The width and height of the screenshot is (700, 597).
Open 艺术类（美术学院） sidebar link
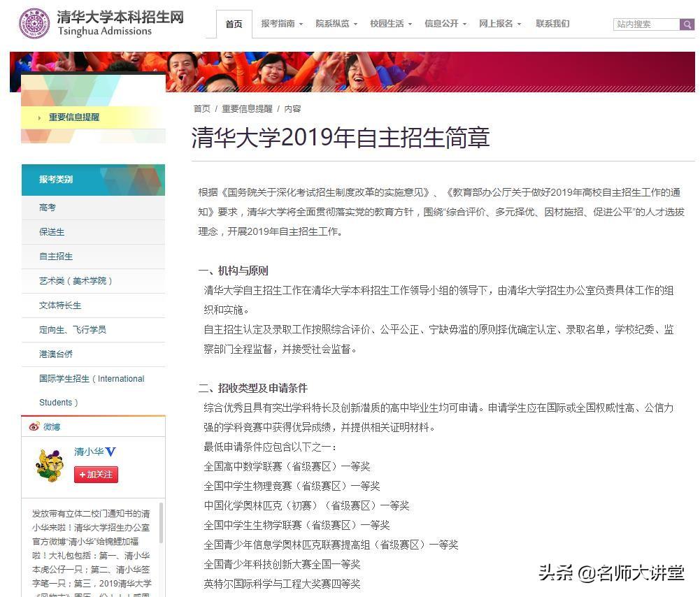click(x=76, y=281)
